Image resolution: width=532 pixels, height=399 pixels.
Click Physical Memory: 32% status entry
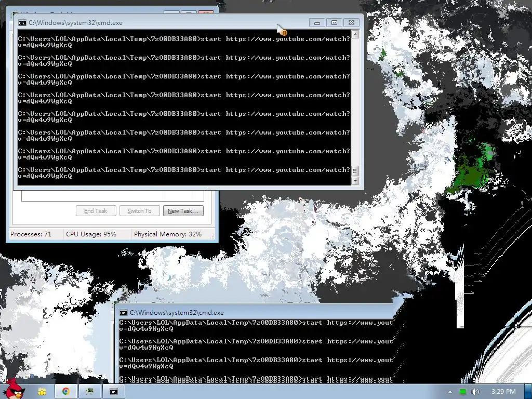point(168,234)
